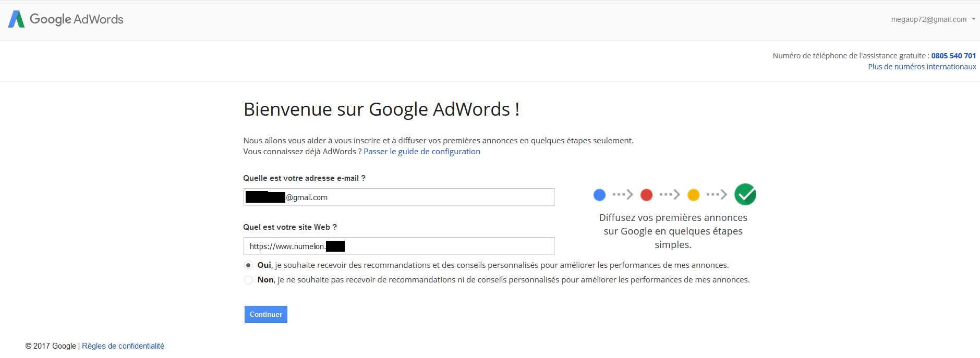Open 'Passer le guide de configuration' link
Image resolution: width=980 pixels, height=358 pixels.
(x=422, y=152)
